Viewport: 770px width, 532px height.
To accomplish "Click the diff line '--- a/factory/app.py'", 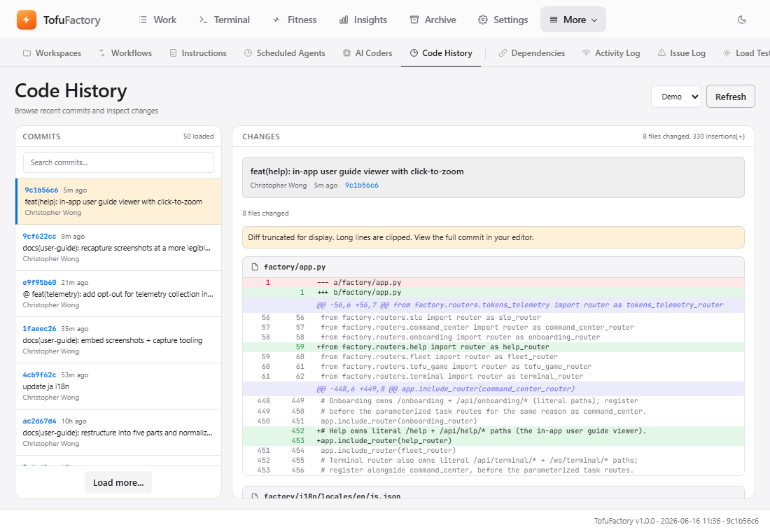I will (x=493, y=283).
